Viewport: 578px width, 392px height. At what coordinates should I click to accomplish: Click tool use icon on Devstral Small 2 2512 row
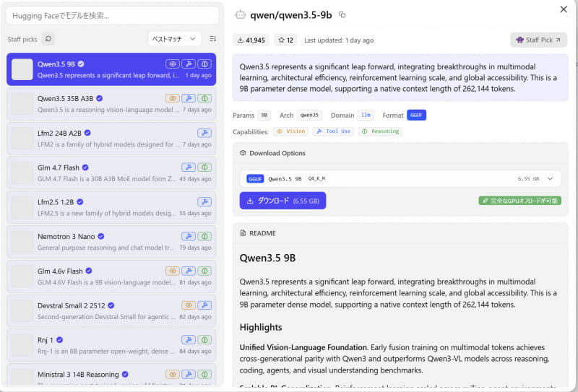coord(204,305)
